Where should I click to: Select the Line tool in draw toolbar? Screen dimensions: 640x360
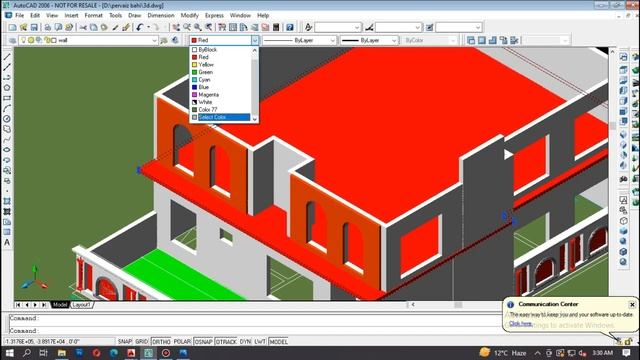pos(7,57)
